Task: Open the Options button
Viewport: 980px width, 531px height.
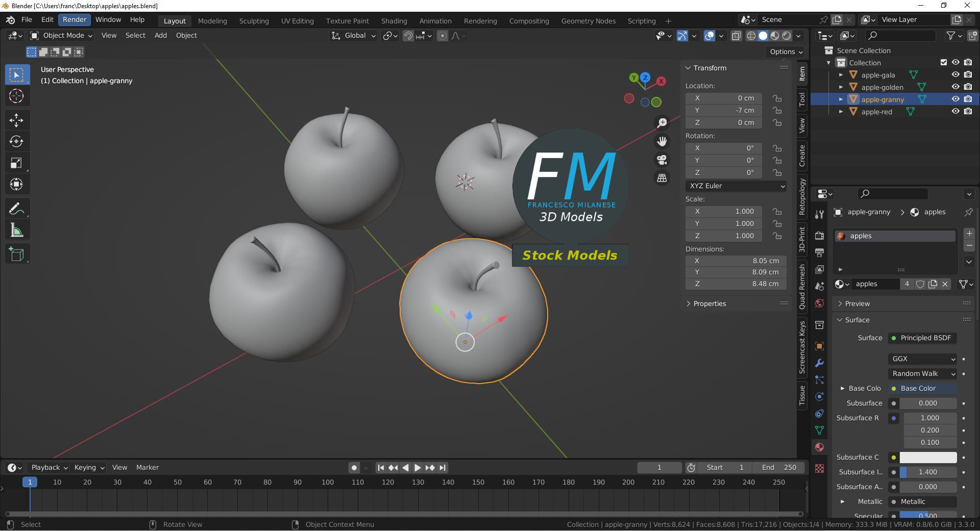Action: pyautogui.click(x=786, y=52)
